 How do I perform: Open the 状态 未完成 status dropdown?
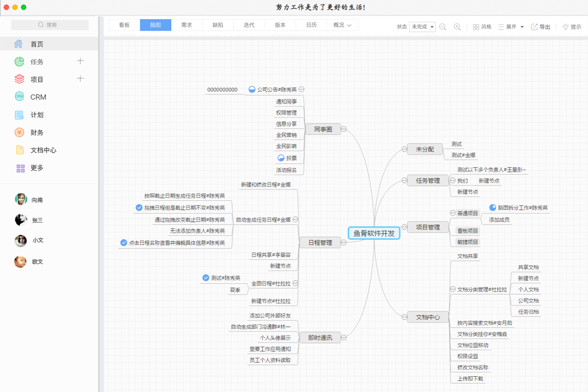click(423, 27)
